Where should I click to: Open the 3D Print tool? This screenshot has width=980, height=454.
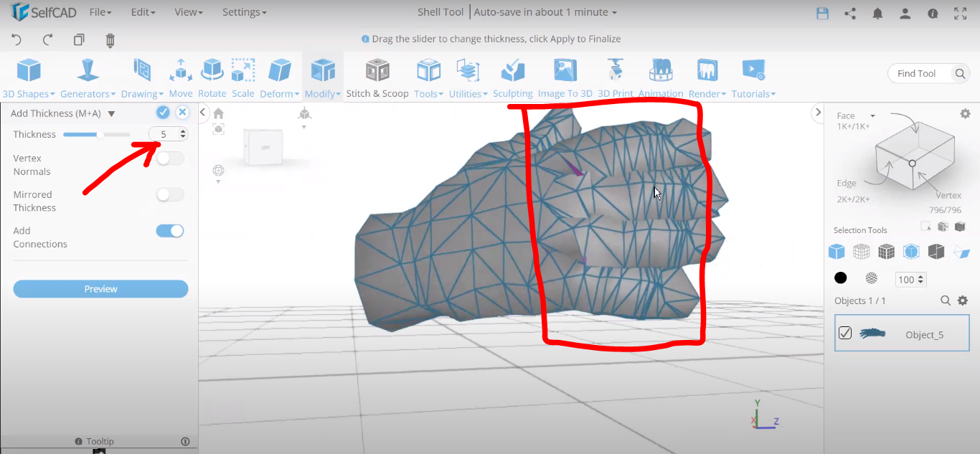pos(615,78)
